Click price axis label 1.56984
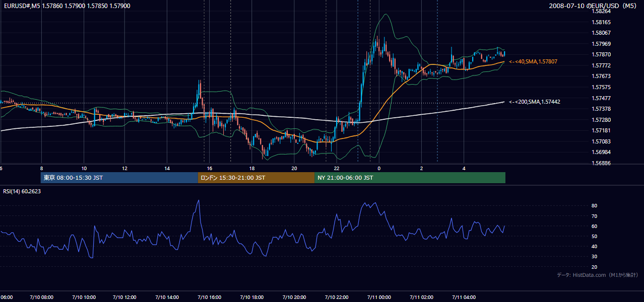The image size is (644, 302). tap(601, 152)
